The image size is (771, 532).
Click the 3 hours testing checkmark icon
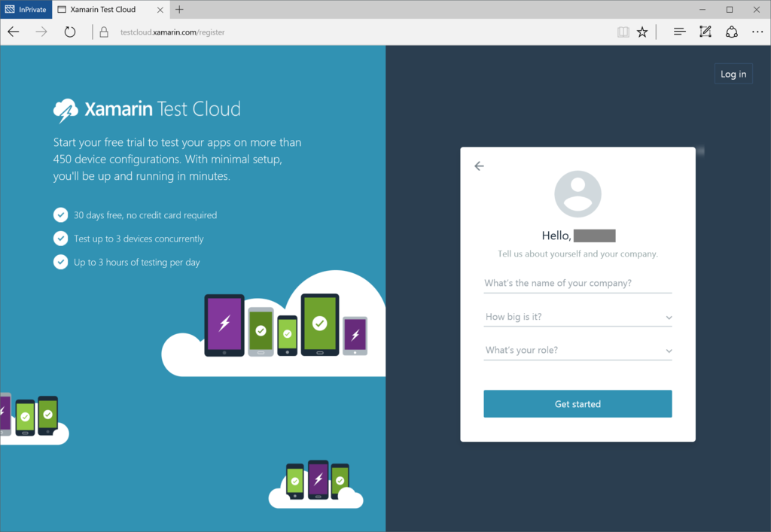click(x=60, y=262)
